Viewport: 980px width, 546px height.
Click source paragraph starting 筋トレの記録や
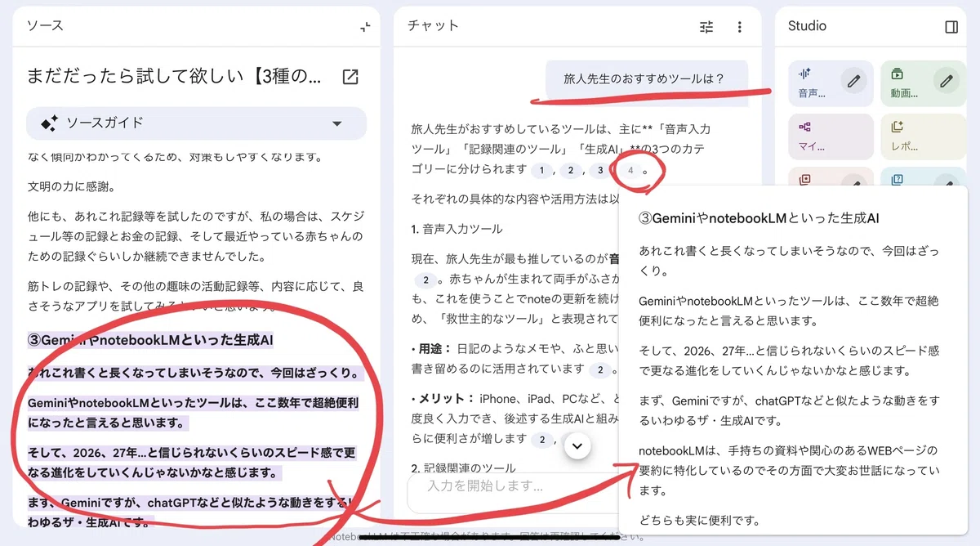(x=195, y=297)
